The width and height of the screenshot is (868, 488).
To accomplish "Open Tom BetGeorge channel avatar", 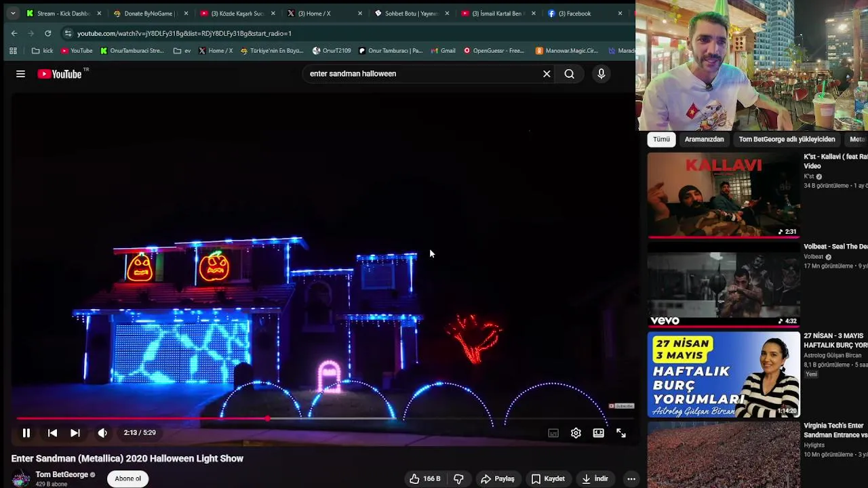I will click(21, 479).
